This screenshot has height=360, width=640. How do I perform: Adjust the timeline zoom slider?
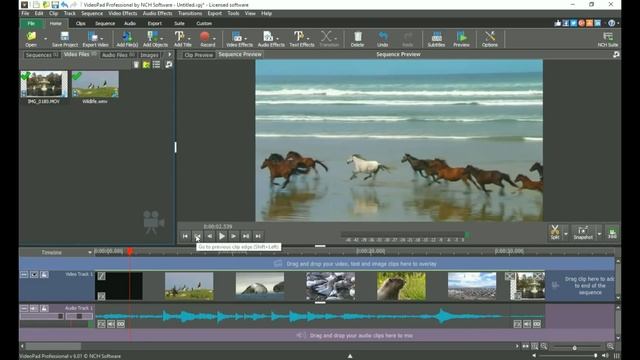click(x=575, y=347)
